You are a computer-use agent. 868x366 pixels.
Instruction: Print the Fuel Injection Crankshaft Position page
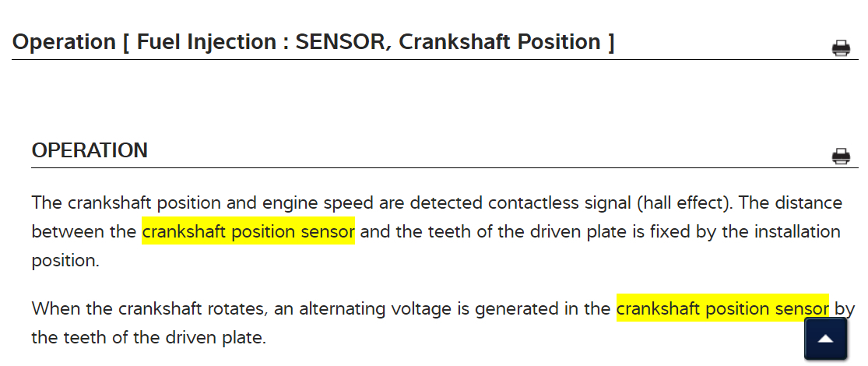coord(841,48)
